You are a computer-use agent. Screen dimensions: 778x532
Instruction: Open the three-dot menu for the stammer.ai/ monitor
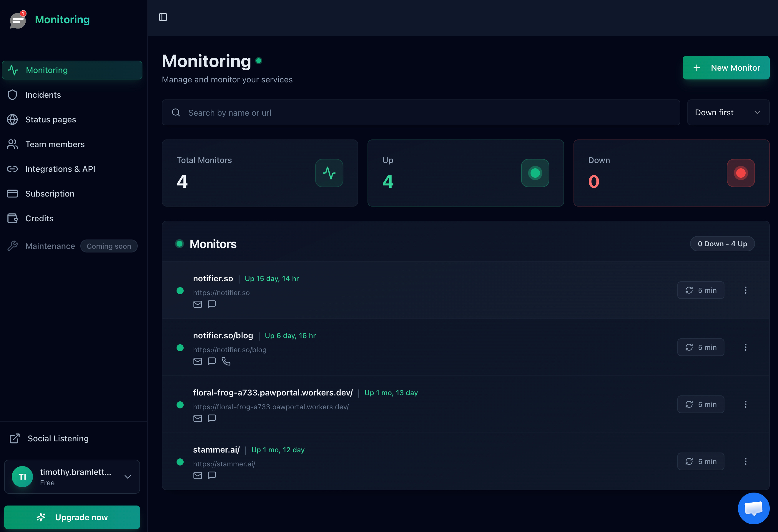[745, 461]
